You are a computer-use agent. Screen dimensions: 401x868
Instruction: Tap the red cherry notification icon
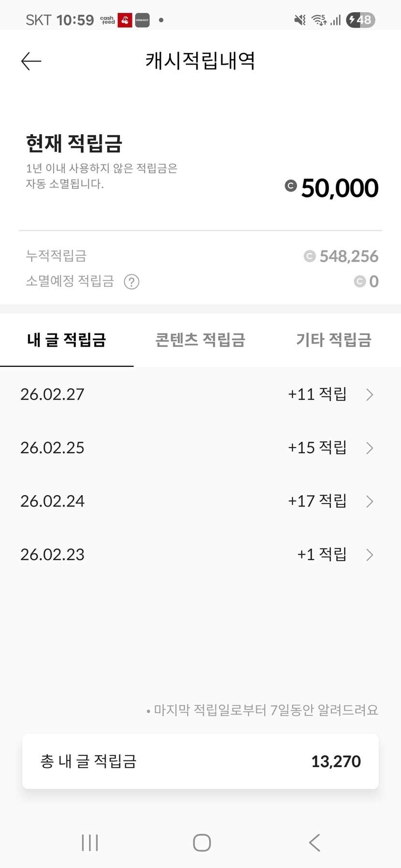[125, 20]
